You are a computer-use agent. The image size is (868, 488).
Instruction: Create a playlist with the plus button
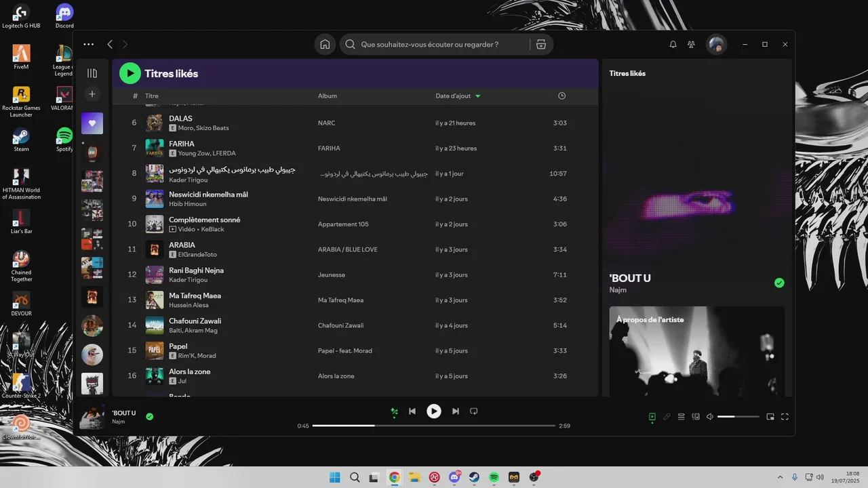(92, 94)
